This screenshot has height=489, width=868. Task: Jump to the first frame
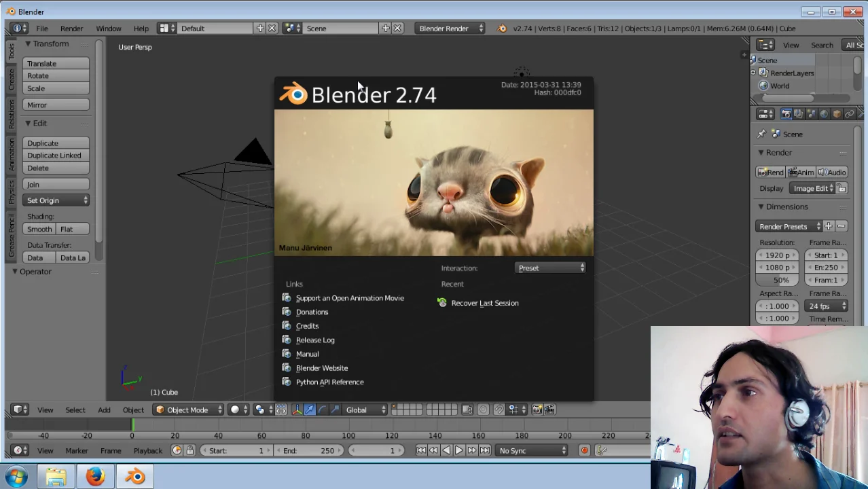pyautogui.click(x=420, y=450)
